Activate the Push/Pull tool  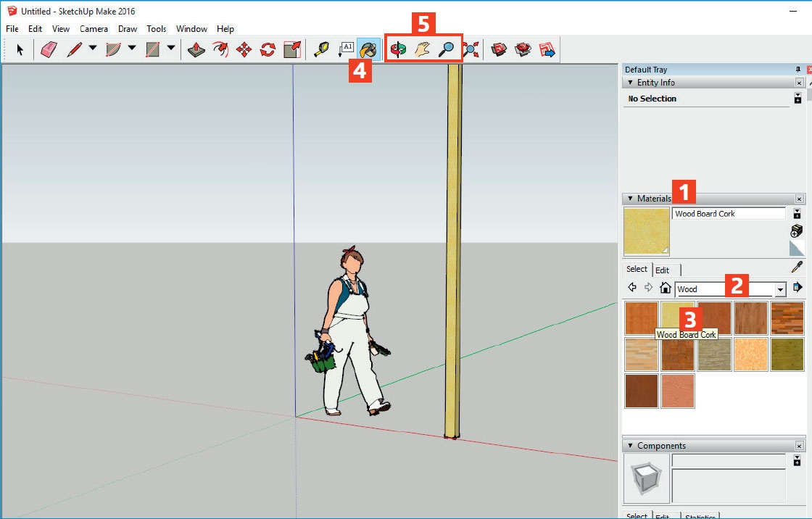click(x=196, y=49)
